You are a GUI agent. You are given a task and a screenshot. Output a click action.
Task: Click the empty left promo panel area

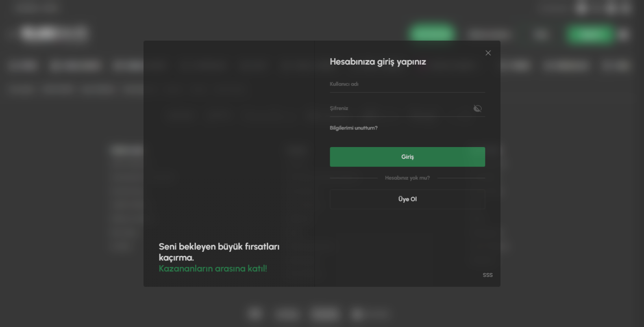point(229,142)
